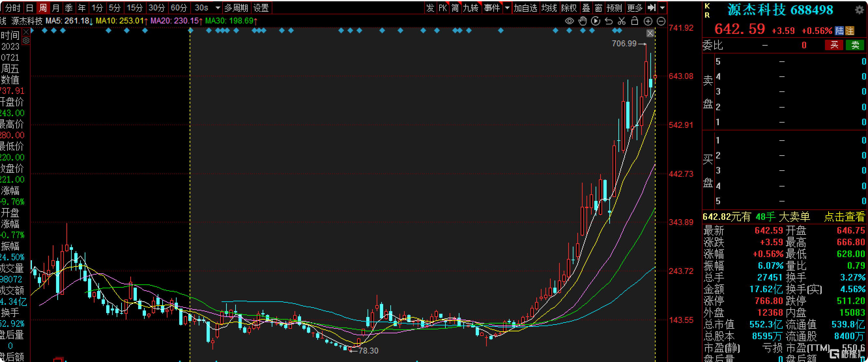
Task: Click the 643.08 price axis label
Action: [x=681, y=76]
